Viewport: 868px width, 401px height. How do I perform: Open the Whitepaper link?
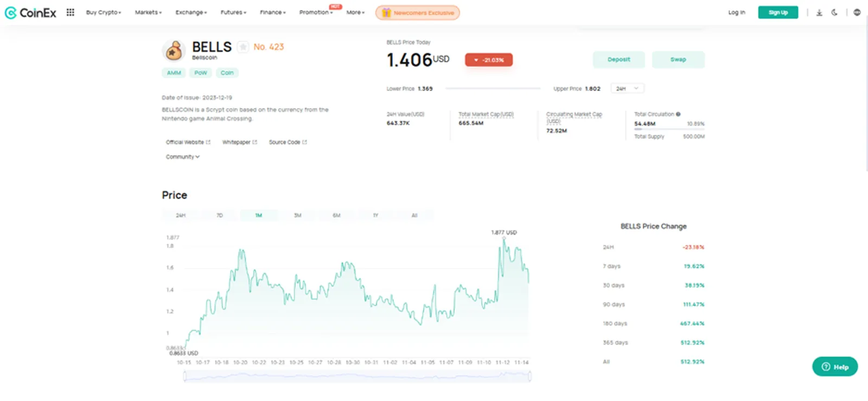239,142
